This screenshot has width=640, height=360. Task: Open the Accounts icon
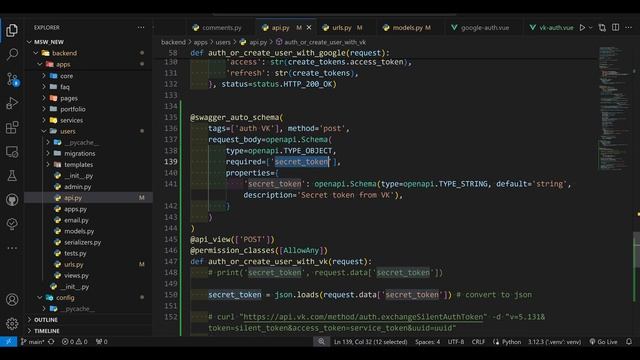tap(12, 300)
